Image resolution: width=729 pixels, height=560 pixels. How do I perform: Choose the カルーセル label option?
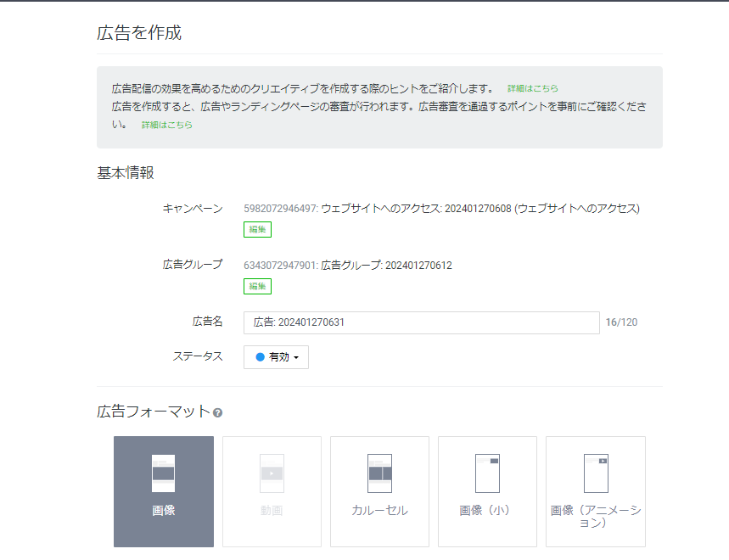click(379, 511)
